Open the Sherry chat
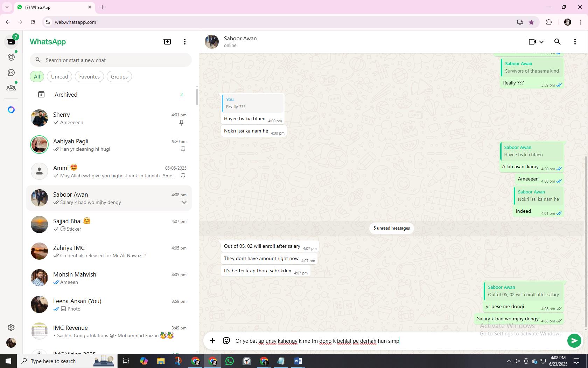 point(109,118)
